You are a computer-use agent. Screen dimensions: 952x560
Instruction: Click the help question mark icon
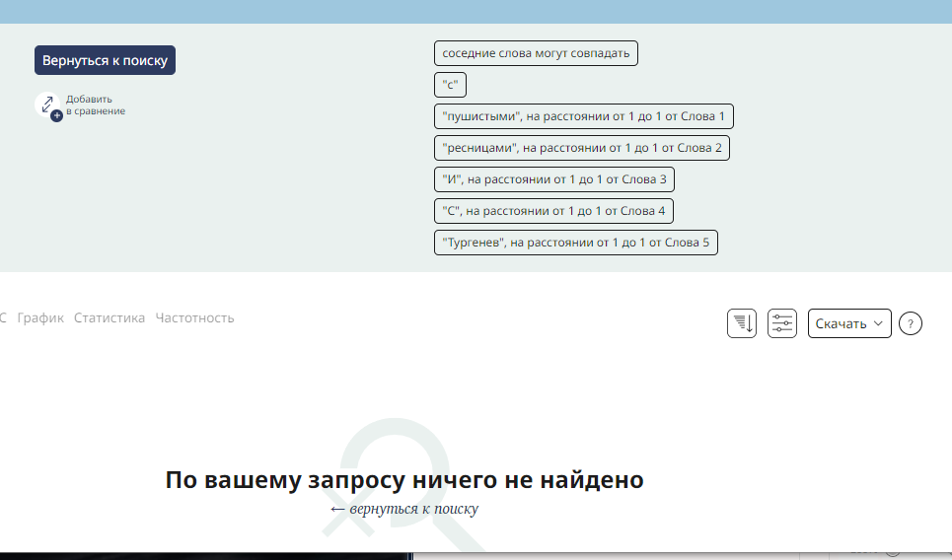[911, 323]
